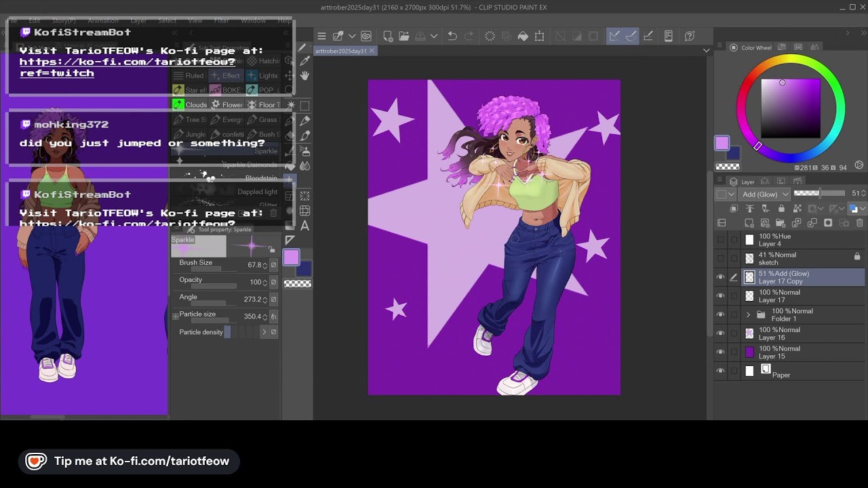Click the Clear (delete) icon in command bar

point(490,36)
